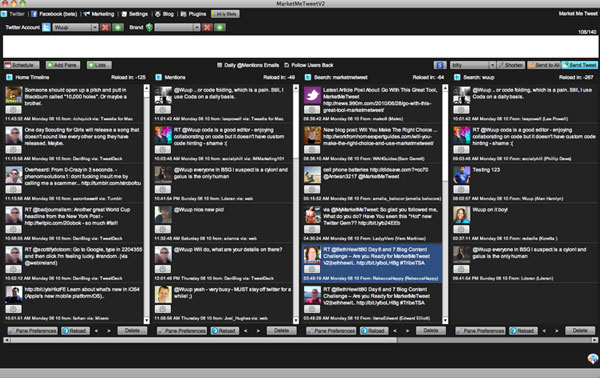Expand the Brand dropdown list
This screenshot has width=600, height=378.
click(x=177, y=27)
